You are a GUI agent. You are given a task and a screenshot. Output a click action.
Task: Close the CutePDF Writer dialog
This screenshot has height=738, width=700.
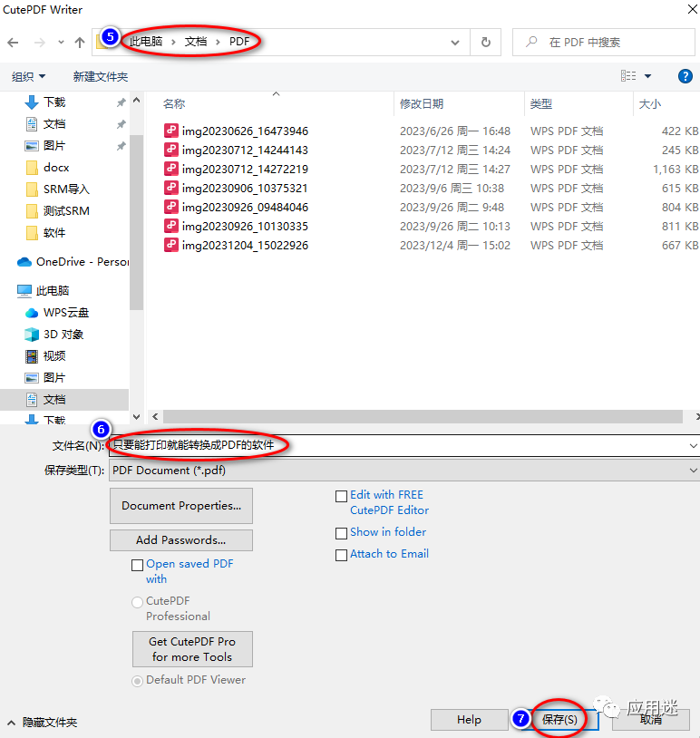pyautogui.click(x=692, y=9)
